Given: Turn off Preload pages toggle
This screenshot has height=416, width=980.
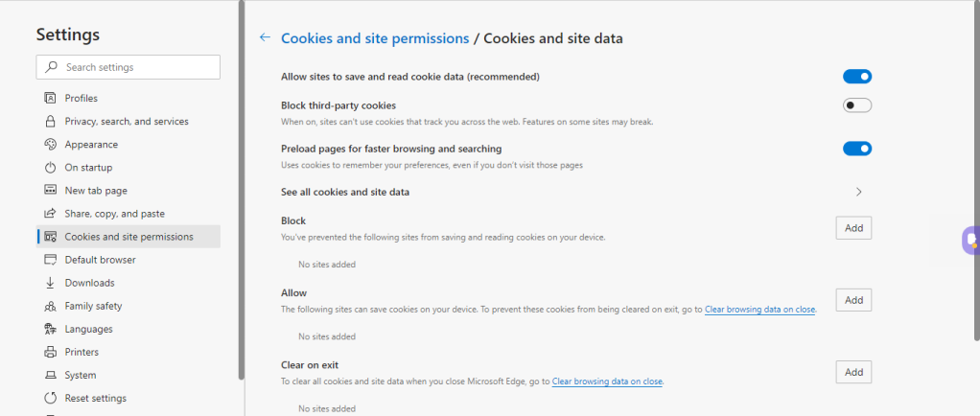Looking at the screenshot, I should click(x=856, y=149).
